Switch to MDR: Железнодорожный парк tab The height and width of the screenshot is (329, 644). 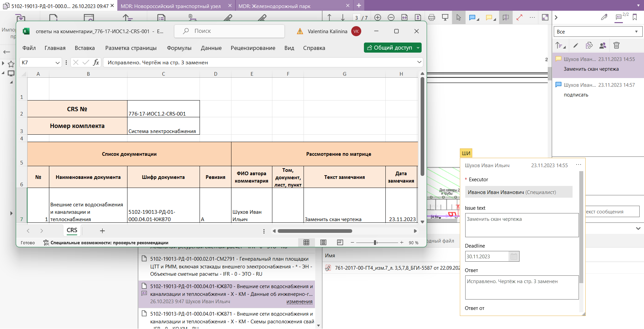click(274, 6)
